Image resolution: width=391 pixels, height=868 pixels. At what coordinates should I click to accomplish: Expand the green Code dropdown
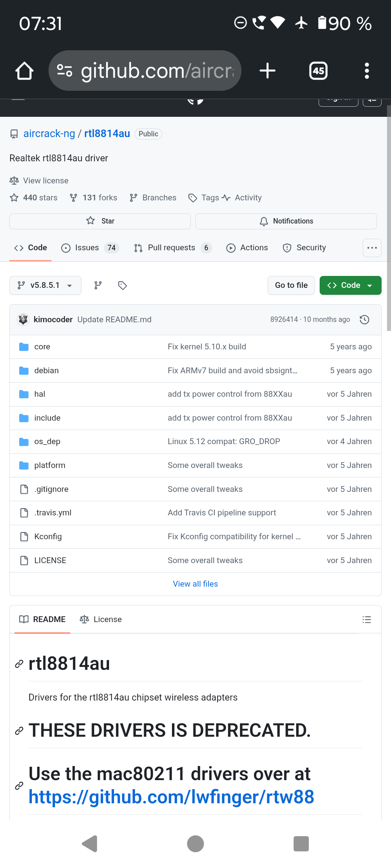pyautogui.click(x=350, y=285)
